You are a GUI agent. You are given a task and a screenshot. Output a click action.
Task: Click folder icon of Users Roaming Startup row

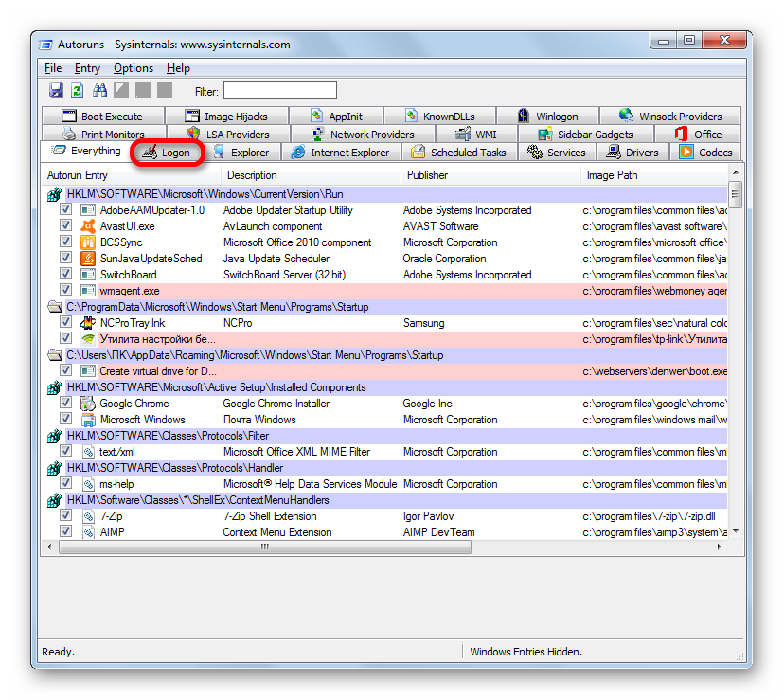(54, 355)
